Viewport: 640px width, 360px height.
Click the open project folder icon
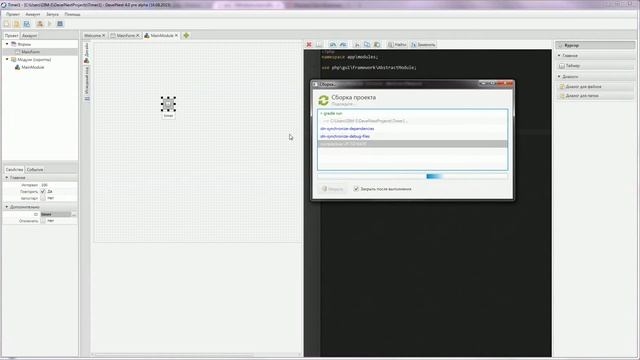click(16, 24)
